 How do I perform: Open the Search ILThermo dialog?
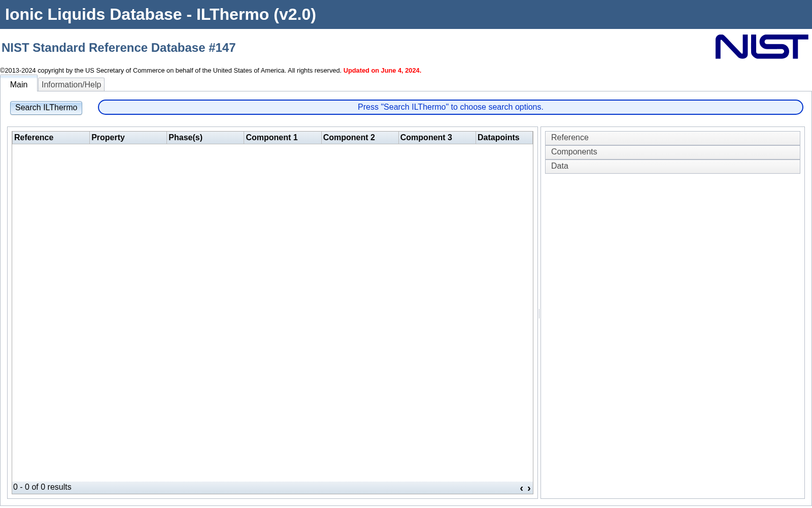coord(46,108)
